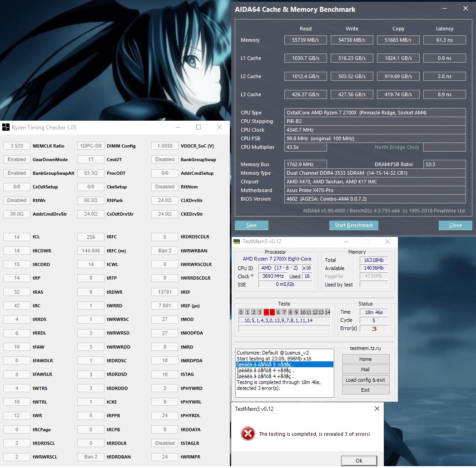
Task: Click the Exit button in TestMem5
Action: [x=366, y=390]
